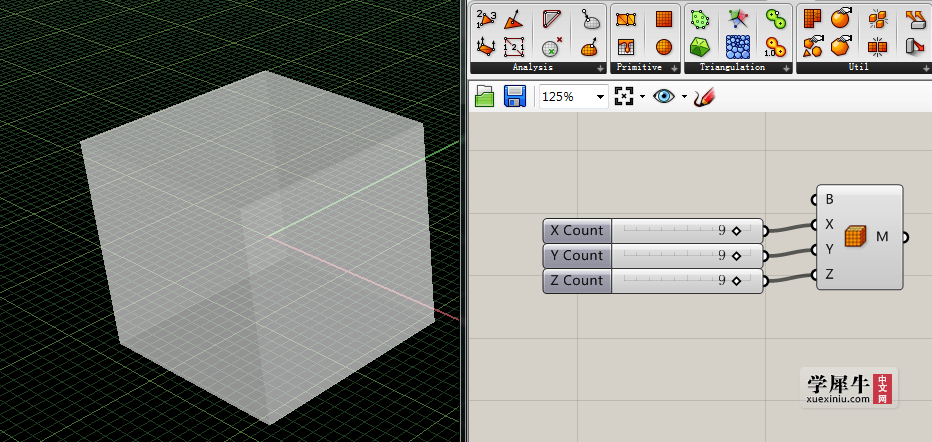Expand the Analysis panel
The height and width of the screenshot is (442, 932).
[x=600, y=69]
